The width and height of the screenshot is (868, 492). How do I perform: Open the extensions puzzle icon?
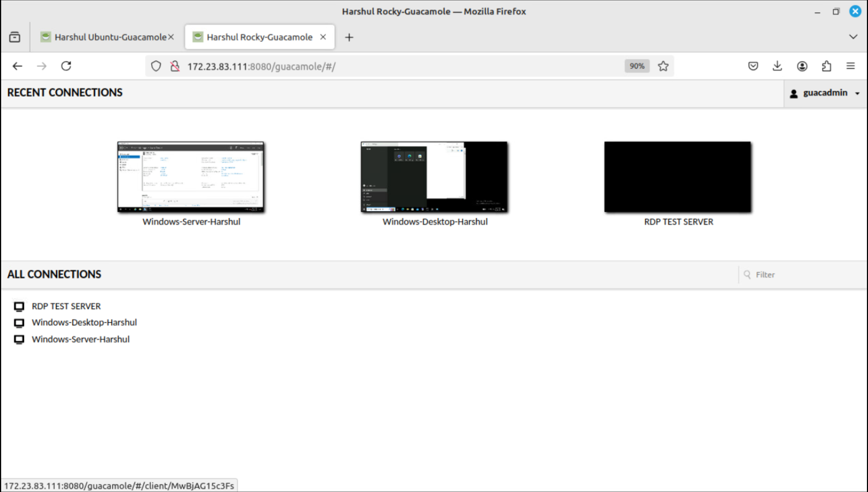tap(827, 66)
